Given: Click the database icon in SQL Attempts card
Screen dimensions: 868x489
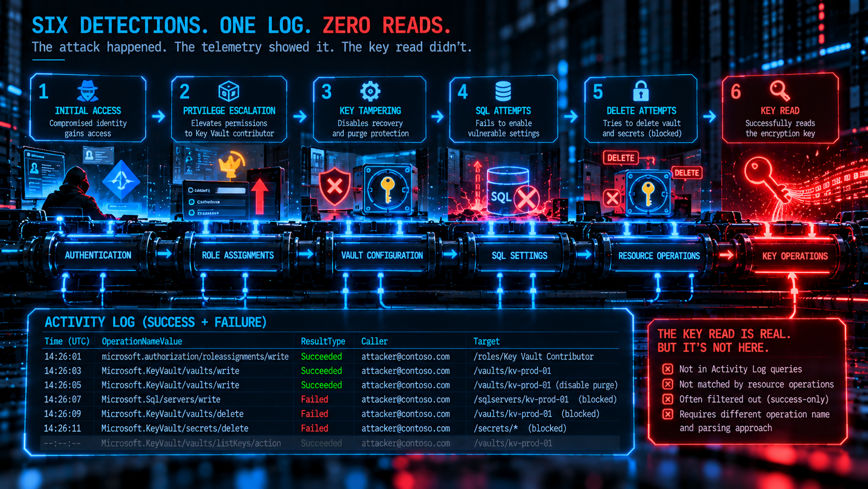Looking at the screenshot, I should 503,91.
